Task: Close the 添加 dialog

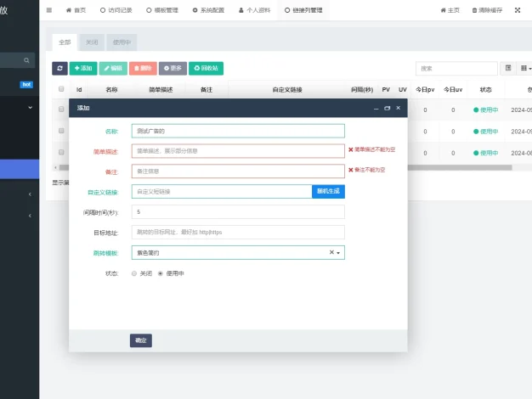Action: (399, 108)
